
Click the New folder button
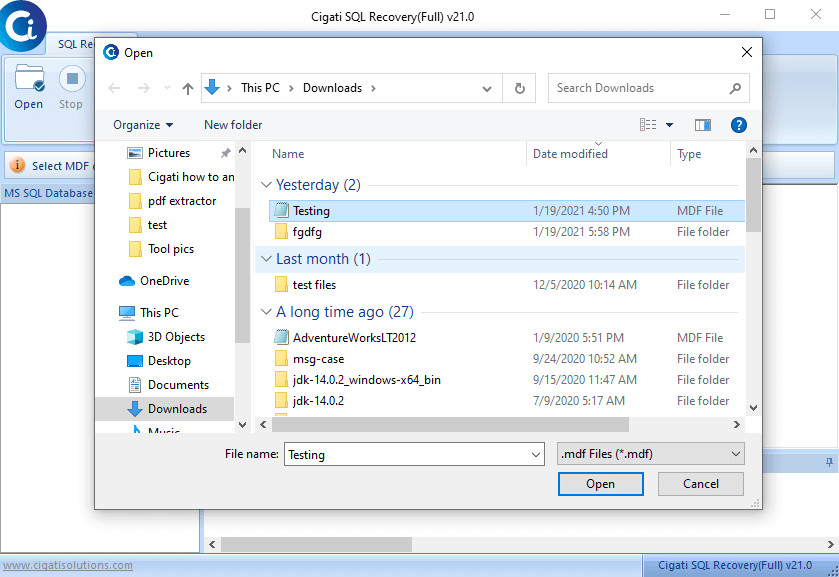click(x=233, y=125)
